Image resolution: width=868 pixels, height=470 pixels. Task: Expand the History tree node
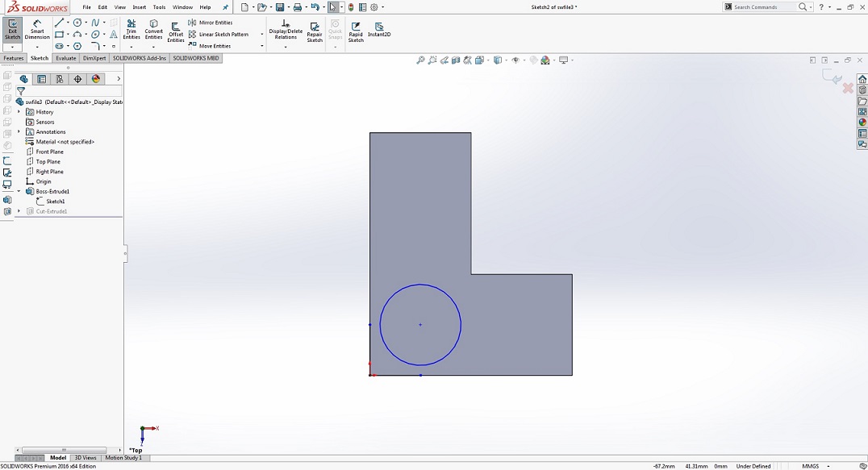coord(19,112)
